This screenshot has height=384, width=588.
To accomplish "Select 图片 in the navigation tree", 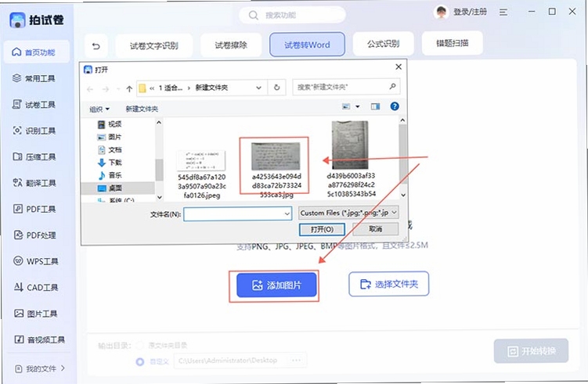I will click(110, 137).
